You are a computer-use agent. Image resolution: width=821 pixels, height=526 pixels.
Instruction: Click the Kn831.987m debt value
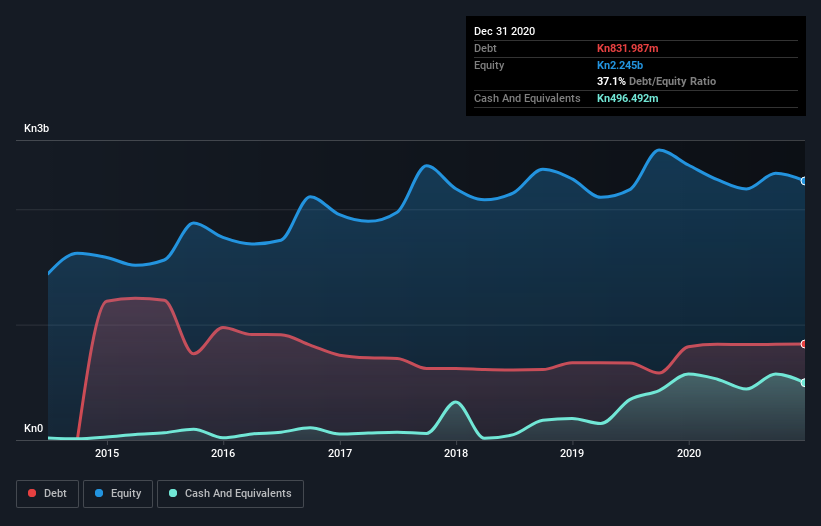pyautogui.click(x=628, y=48)
